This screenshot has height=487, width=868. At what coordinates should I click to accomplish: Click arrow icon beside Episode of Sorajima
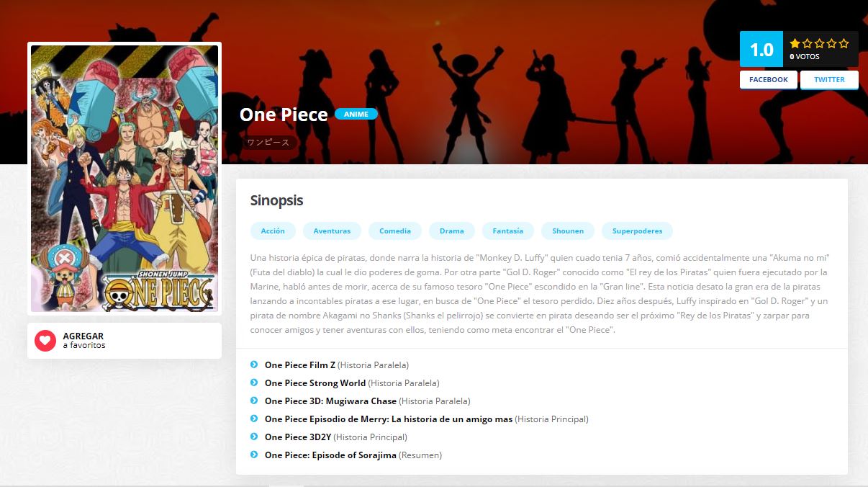point(254,455)
